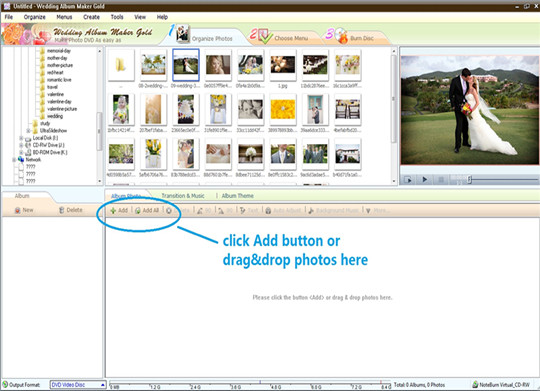Image resolution: width=540 pixels, height=391 pixels.
Task: Select the valentine-day folder
Action: (59, 102)
